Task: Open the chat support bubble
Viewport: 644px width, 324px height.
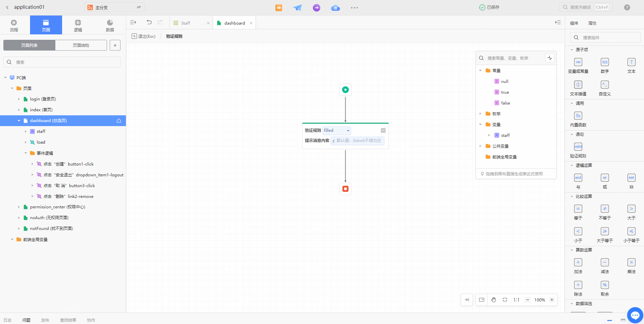Action: point(635,316)
